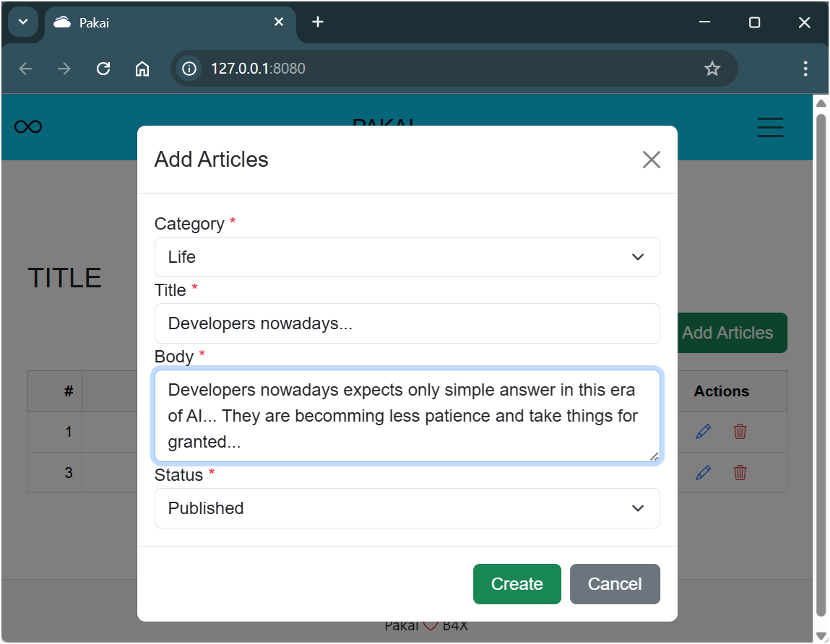Go to browser home page icon
This screenshot has width=830, height=644.
(x=142, y=69)
